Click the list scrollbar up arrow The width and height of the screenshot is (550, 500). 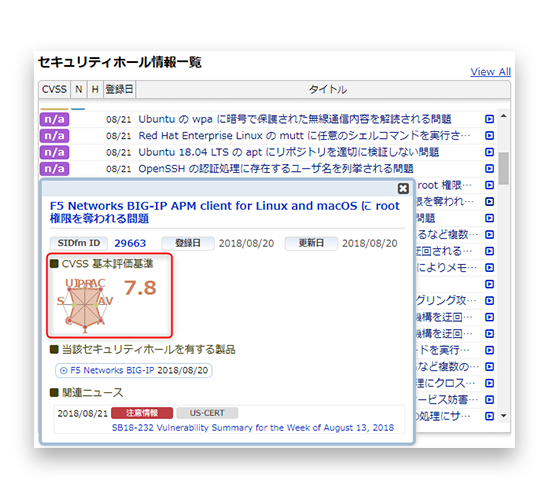504,116
